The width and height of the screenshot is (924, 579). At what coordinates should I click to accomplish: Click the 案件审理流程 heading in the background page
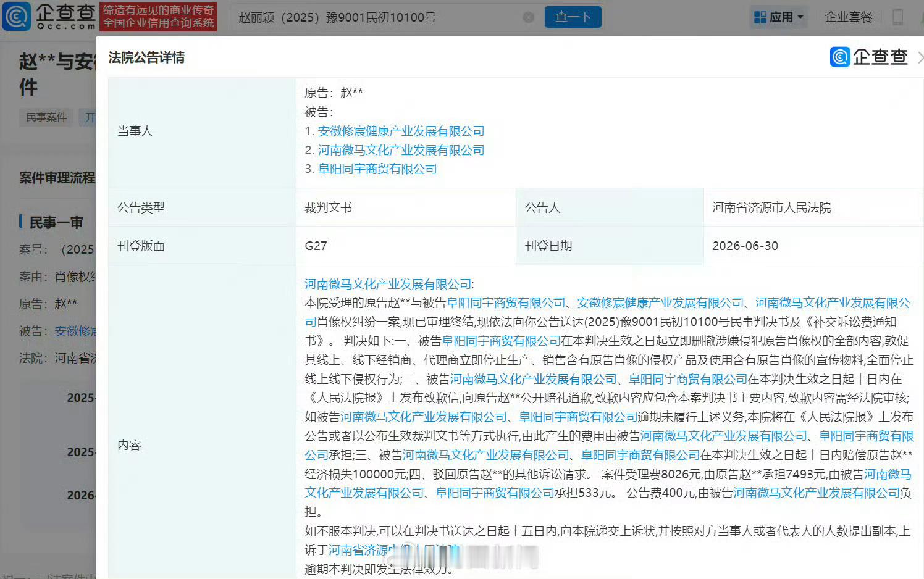click(x=57, y=178)
